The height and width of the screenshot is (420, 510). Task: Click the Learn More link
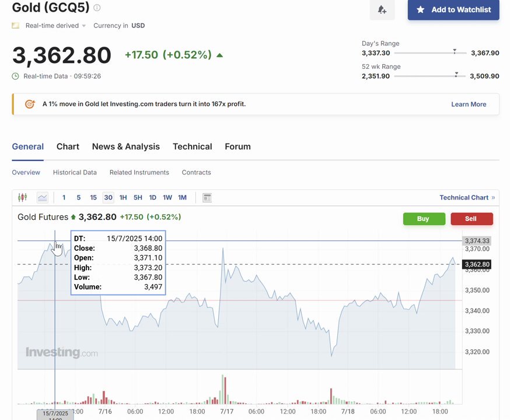tap(469, 104)
